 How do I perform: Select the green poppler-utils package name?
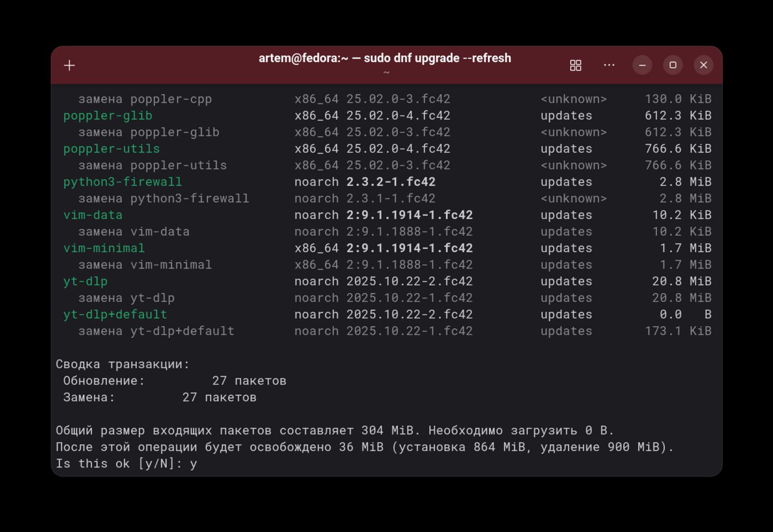point(112,149)
